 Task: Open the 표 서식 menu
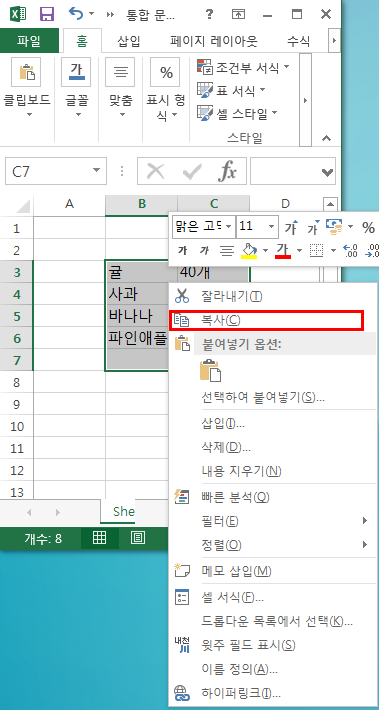231,91
